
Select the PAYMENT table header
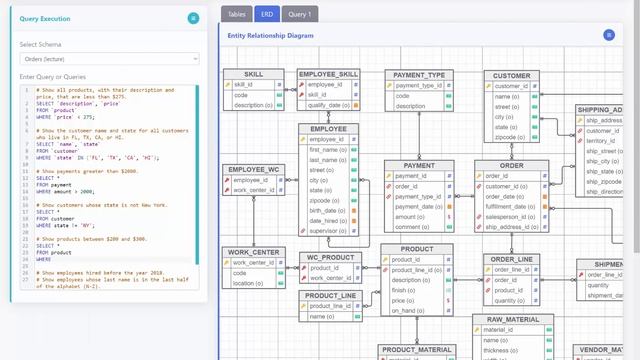(x=419, y=166)
